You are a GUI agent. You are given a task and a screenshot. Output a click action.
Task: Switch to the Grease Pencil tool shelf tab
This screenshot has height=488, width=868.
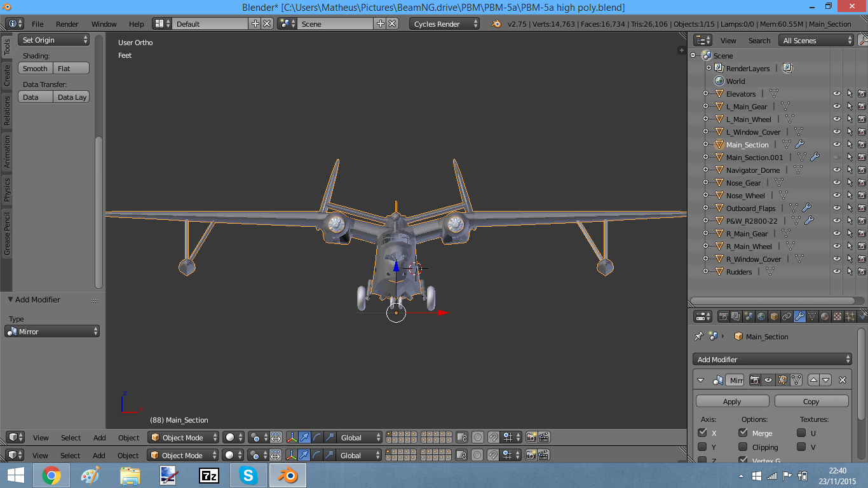coord(7,234)
